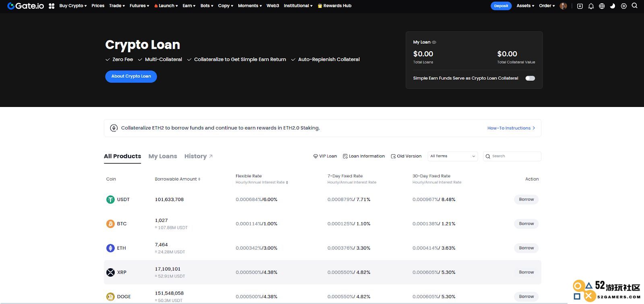Click the Deposit button
The image size is (644, 304).
[x=501, y=6]
